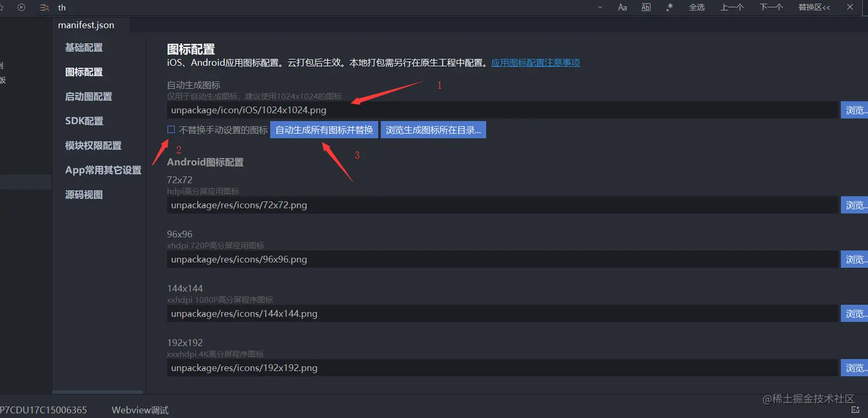Open the 应用图标配置注意事项 link
Image resolution: width=868 pixels, height=418 pixels.
[x=536, y=63]
